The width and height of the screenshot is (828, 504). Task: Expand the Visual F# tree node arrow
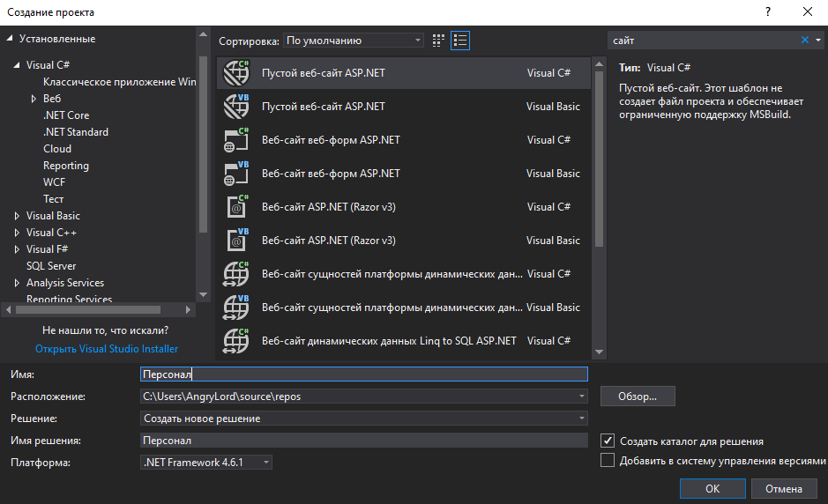17,249
